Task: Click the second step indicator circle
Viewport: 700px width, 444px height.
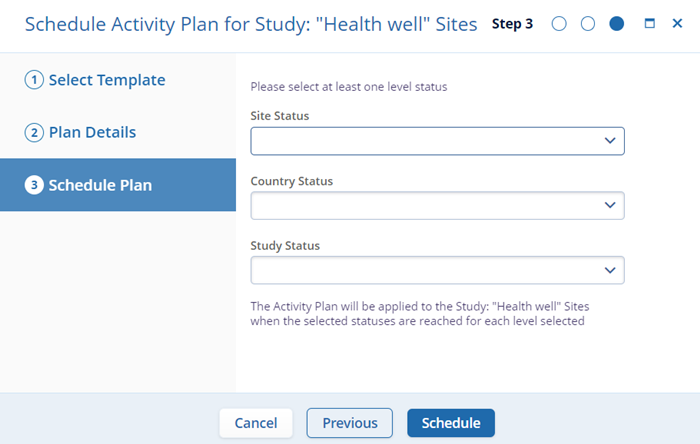Action: coord(588,24)
